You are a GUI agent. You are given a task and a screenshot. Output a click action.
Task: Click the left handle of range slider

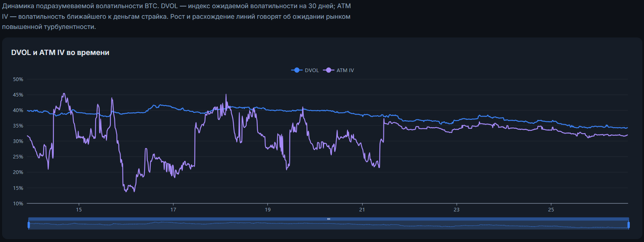click(28, 225)
